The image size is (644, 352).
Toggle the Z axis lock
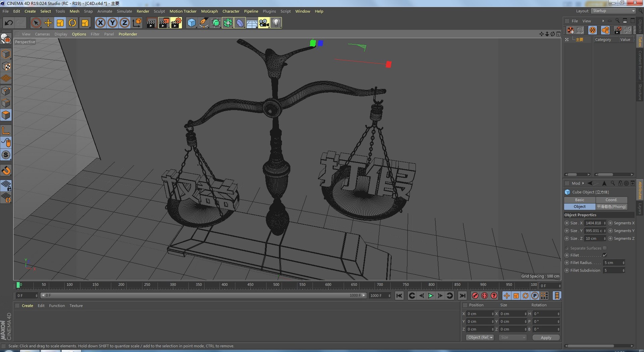[x=124, y=23]
